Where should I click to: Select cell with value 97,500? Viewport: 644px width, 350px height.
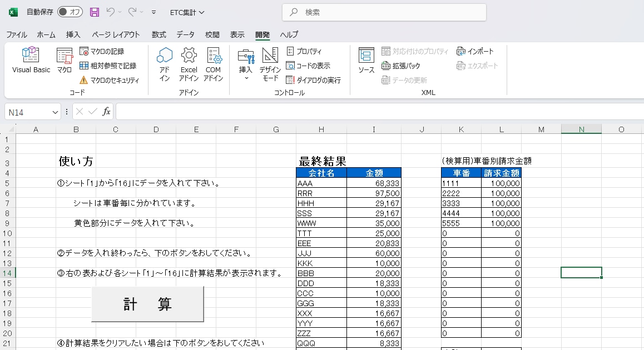[x=374, y=193]
